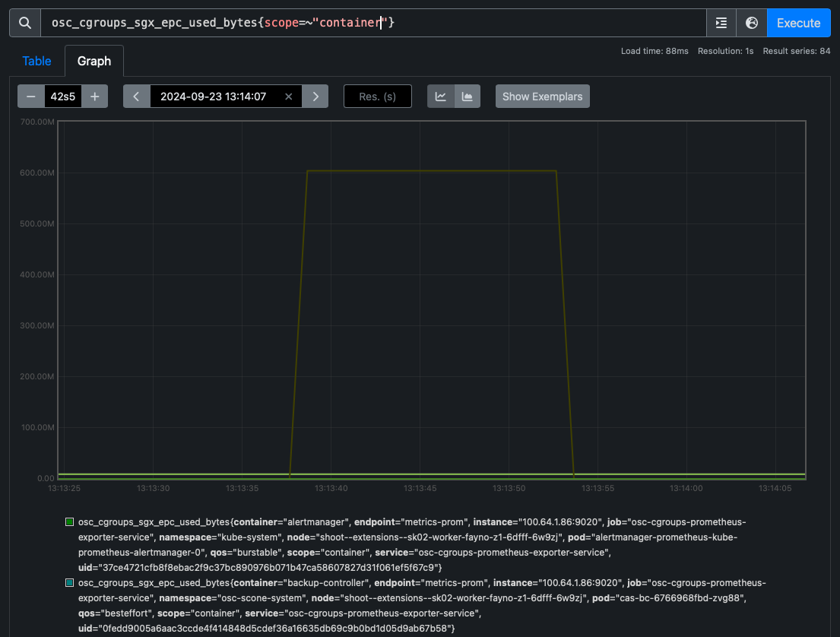Open the metrics explorer globe icon
Viewport: 840px width, 637px height.
click(x=752, y=23)
